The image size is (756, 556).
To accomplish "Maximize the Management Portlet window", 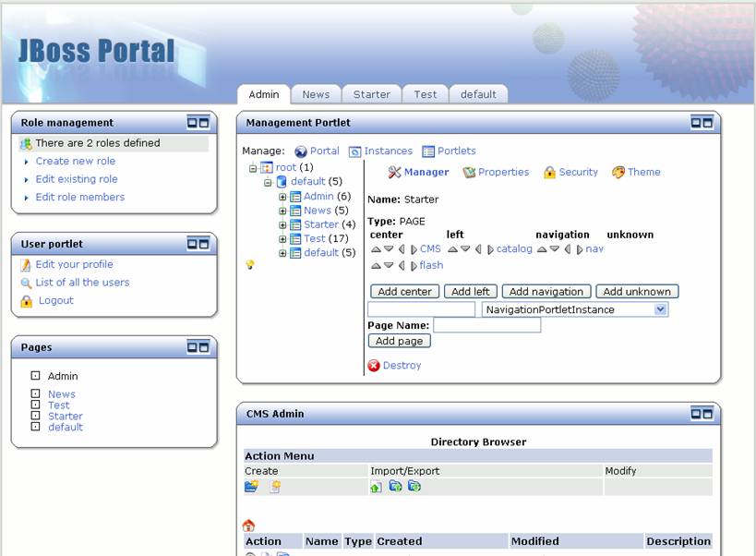I will [707, 123].
